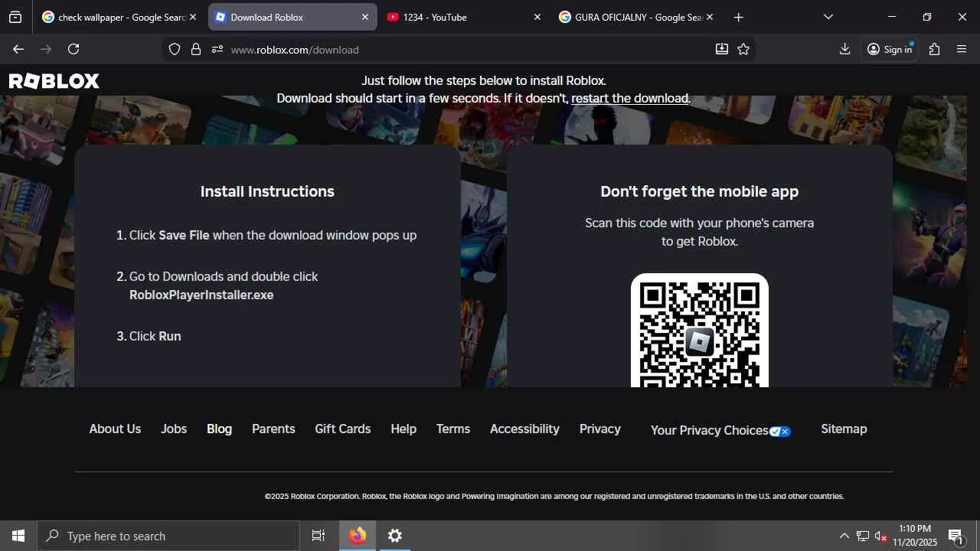Open the Sitemap footer link
The width and height of the screenshot is (980, 551).
pyautogui.click(x=844, y=429)
